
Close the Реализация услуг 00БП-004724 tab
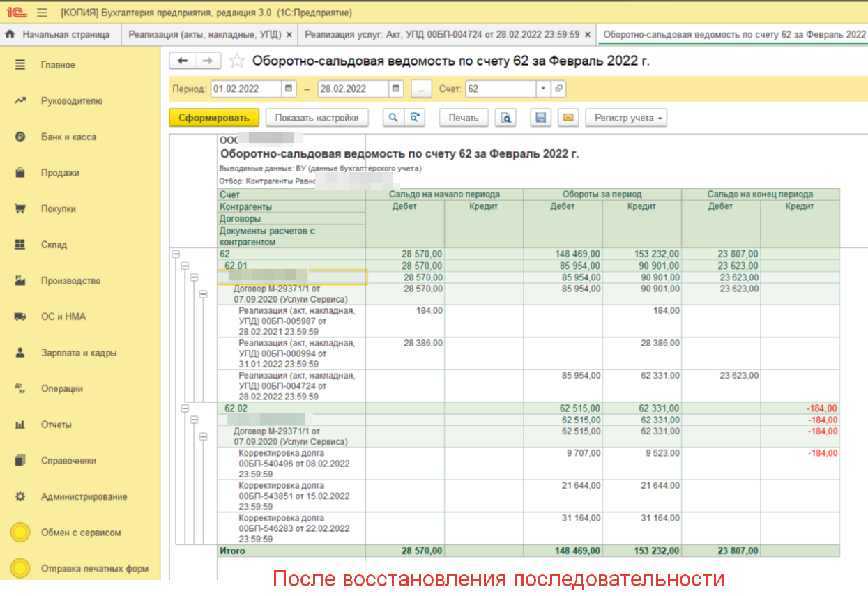tap(588, 34)
